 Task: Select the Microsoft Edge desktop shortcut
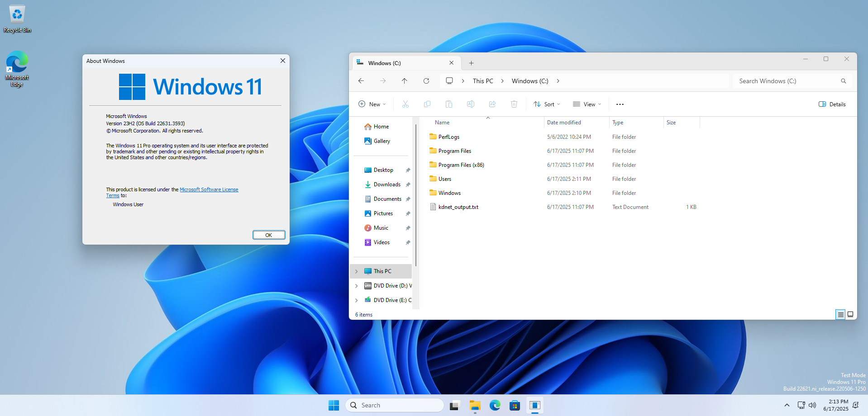[x=17, y=69]
